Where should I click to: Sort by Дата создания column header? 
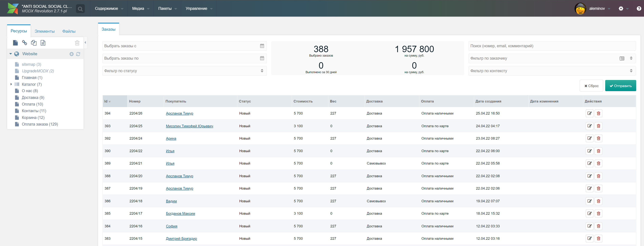(501, 101)
